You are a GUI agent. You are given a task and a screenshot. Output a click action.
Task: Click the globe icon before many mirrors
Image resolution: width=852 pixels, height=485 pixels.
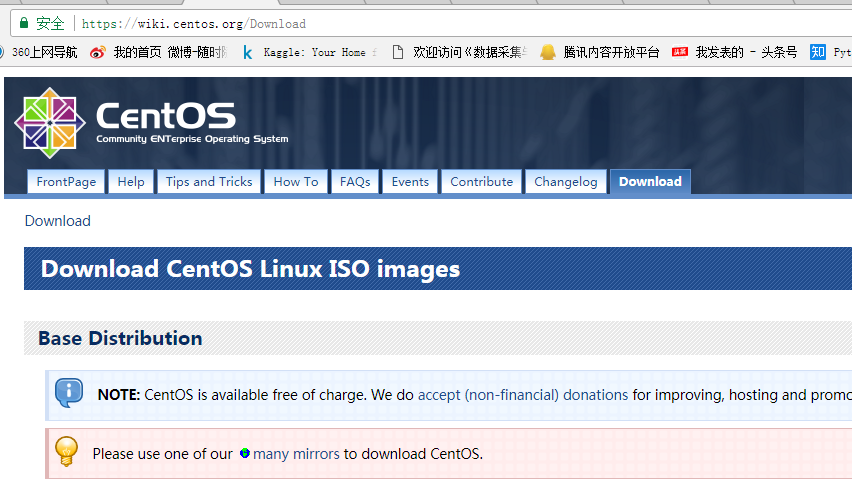point(245,453)
